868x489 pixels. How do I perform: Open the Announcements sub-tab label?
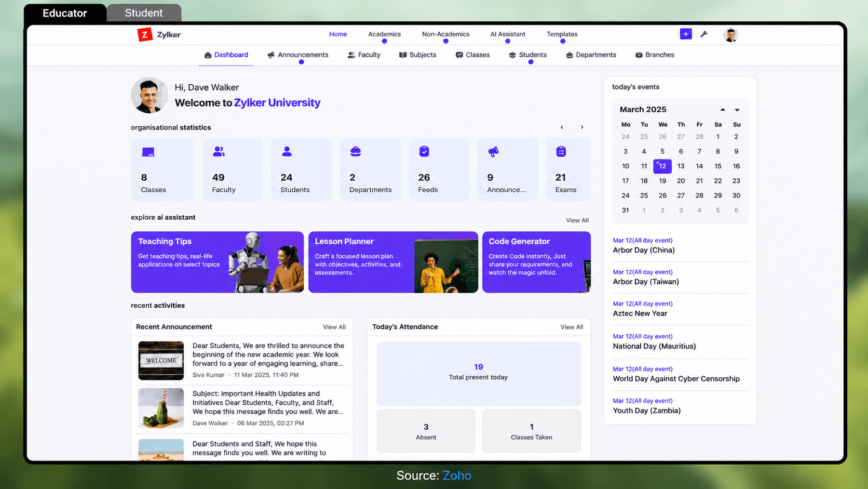coord(303,55)
